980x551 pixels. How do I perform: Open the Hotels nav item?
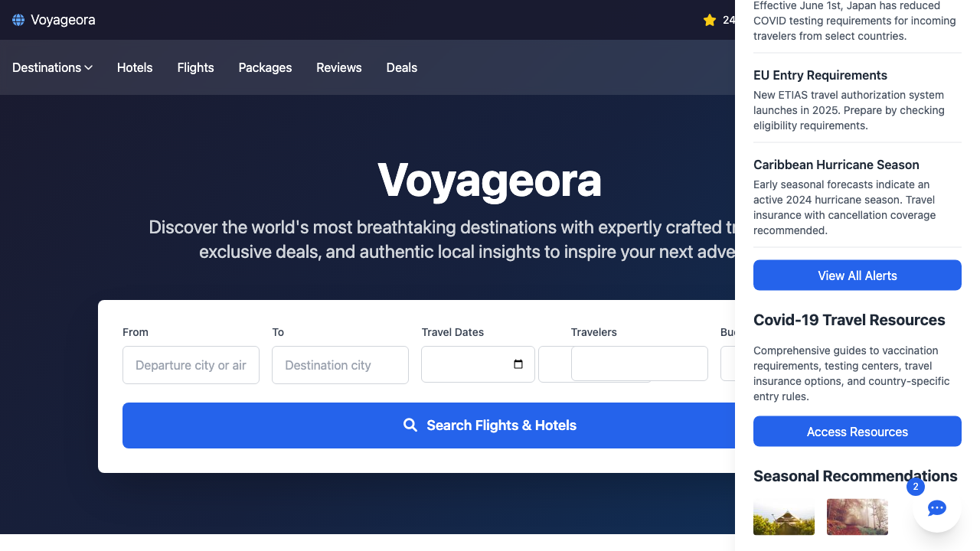(135, 67)
